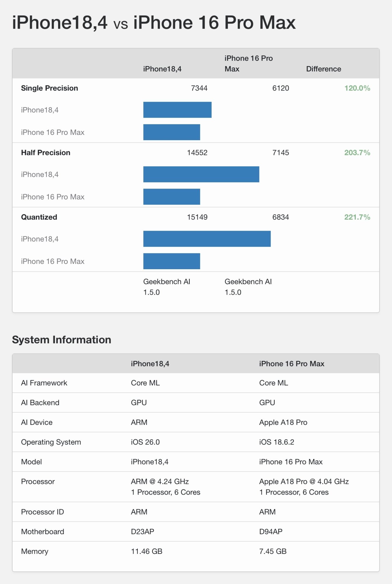Image resolution: width=392 pixels, height=584 pixels.
Task: Click the 7344 Single Precision score
Action: click(x=199, y=88)
